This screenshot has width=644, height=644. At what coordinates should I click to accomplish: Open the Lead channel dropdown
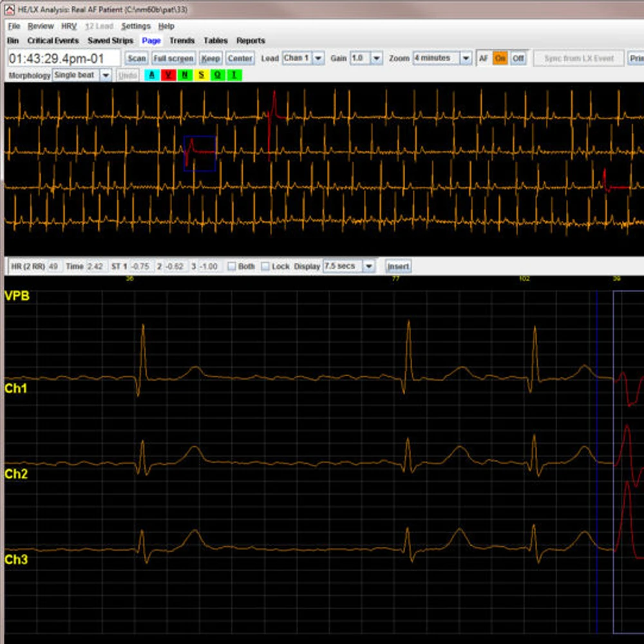point(318,58)
